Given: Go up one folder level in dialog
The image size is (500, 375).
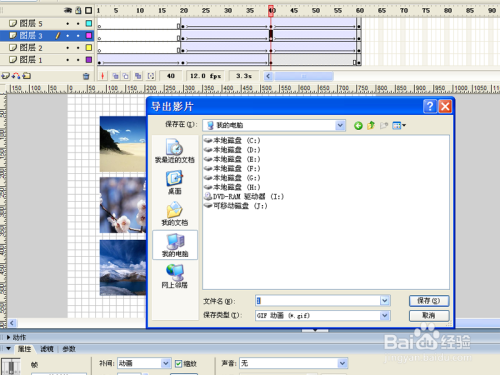Looking at the screenshot, I should pos(371,125).
